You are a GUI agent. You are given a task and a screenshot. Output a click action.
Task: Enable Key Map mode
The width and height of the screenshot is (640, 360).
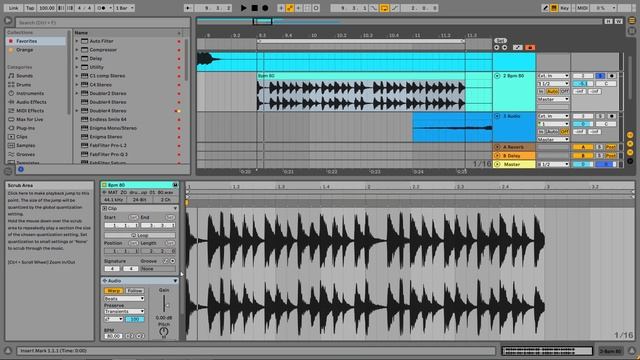pos(565,8)
